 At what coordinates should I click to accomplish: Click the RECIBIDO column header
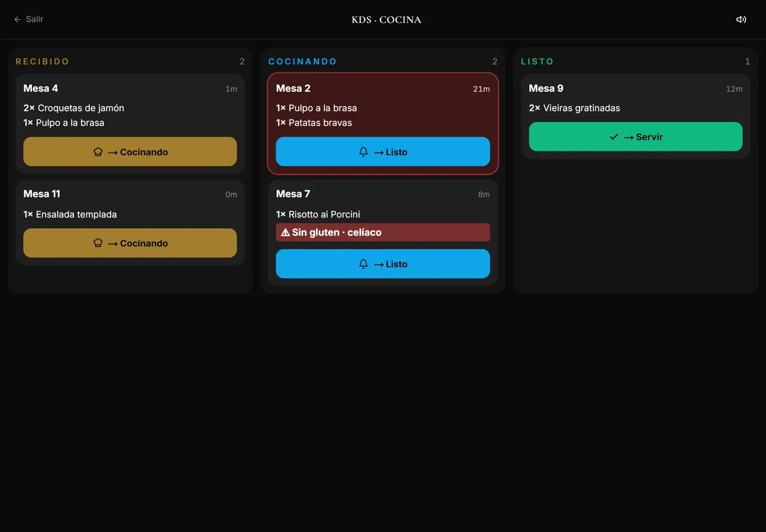tap(42, 61)
